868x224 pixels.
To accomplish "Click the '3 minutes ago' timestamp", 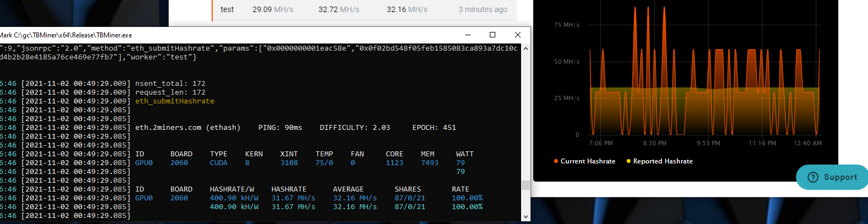I will click(483, 9).
